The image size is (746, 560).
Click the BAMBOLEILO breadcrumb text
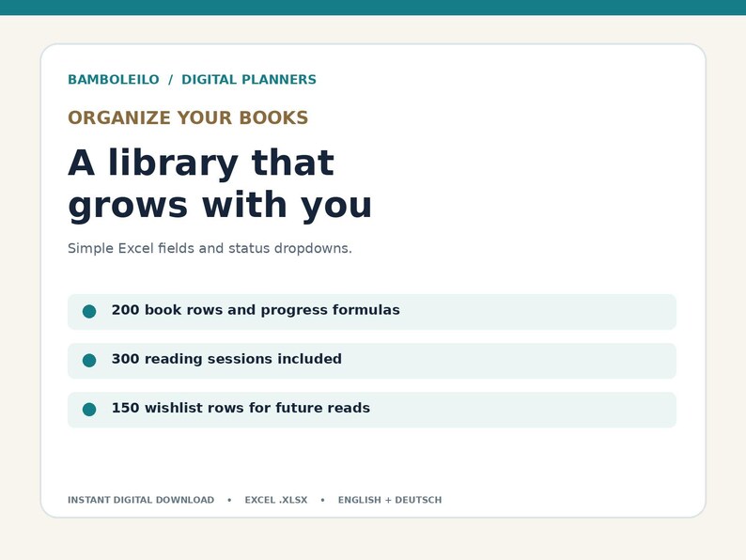tap(114, 80)
